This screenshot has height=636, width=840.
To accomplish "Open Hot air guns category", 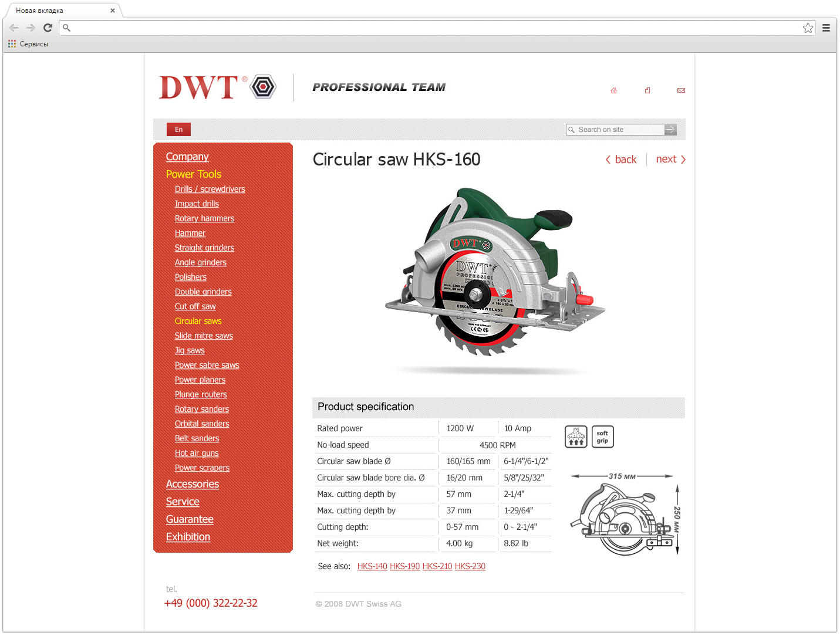I will pos(197,453).
